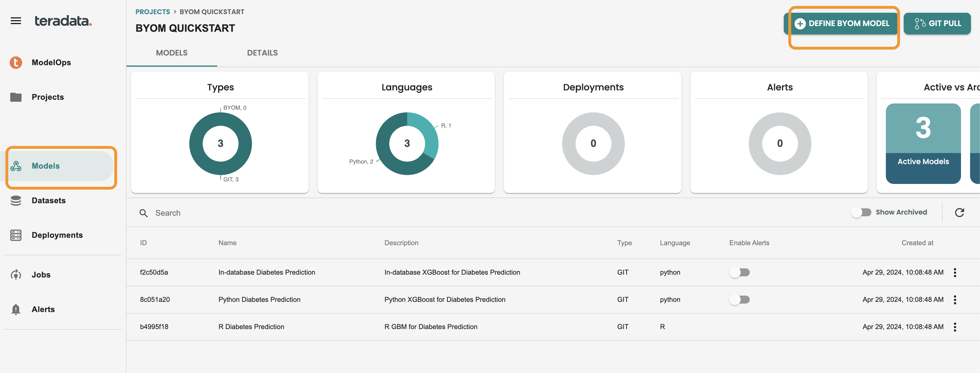Go to Projects in the sidebar
Viewport: 980px width, 373px height.
pyautogui.click(x=48, y=97)
